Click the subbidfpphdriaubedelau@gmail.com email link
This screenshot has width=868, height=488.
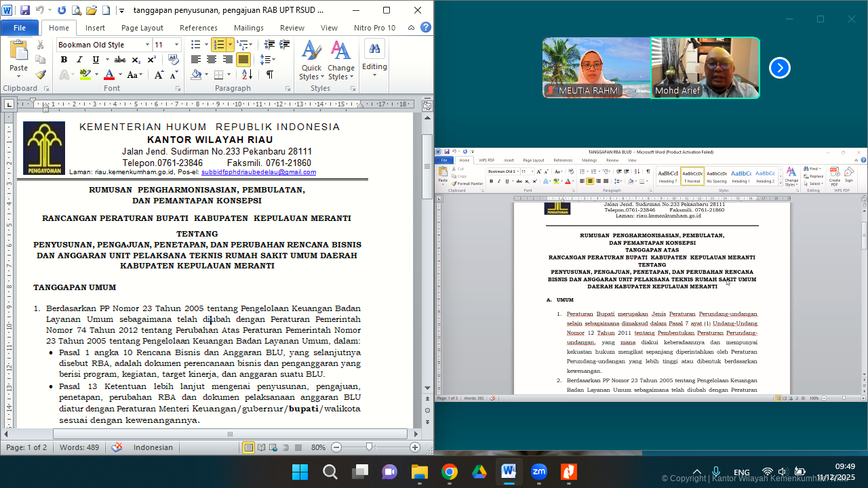pyautogui.click(x=259, y=171)
